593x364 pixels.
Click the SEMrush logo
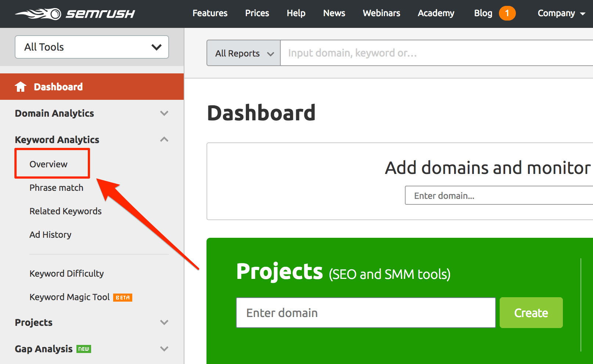[75, 14]
